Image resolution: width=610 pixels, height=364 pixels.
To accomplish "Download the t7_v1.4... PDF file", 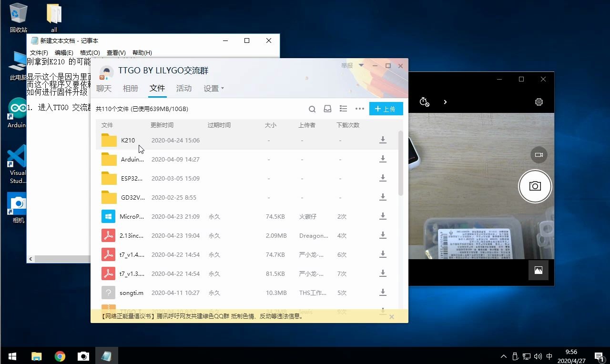I will (383, 254).
